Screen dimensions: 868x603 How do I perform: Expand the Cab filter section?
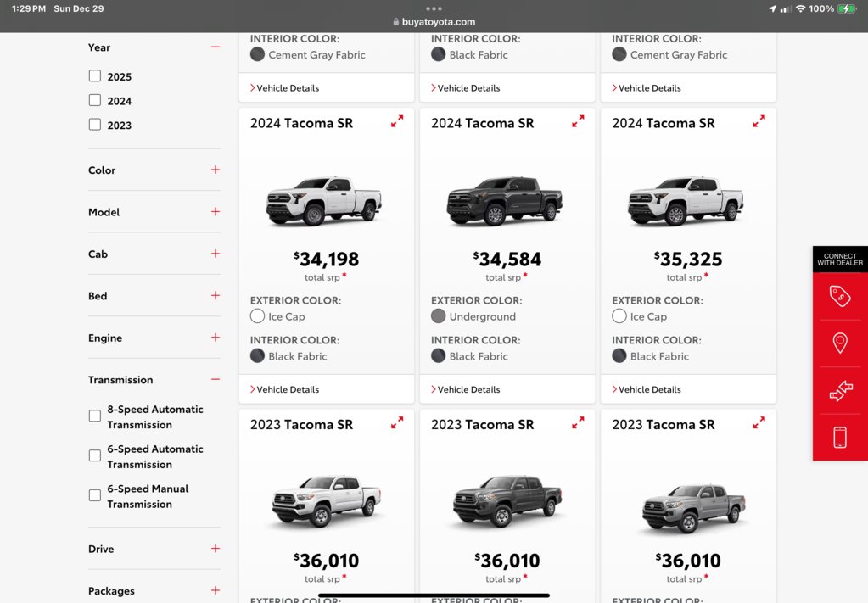216,254
